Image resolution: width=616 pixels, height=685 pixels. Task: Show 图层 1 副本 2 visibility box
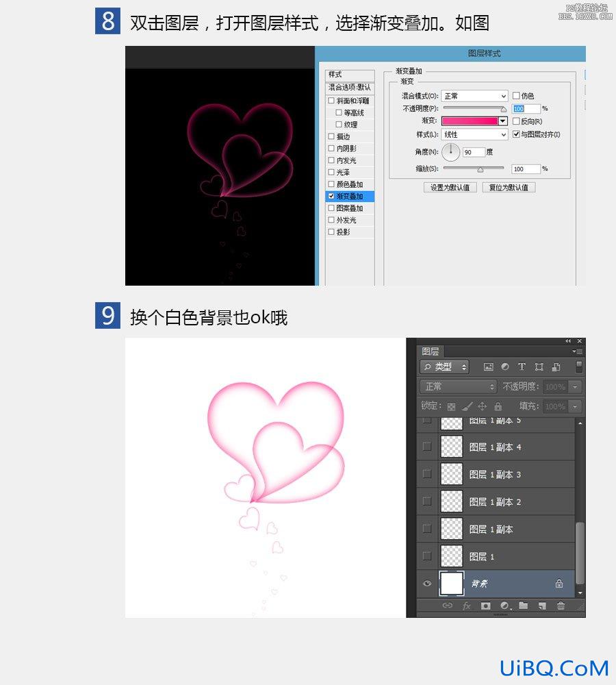tap(427, 501)
